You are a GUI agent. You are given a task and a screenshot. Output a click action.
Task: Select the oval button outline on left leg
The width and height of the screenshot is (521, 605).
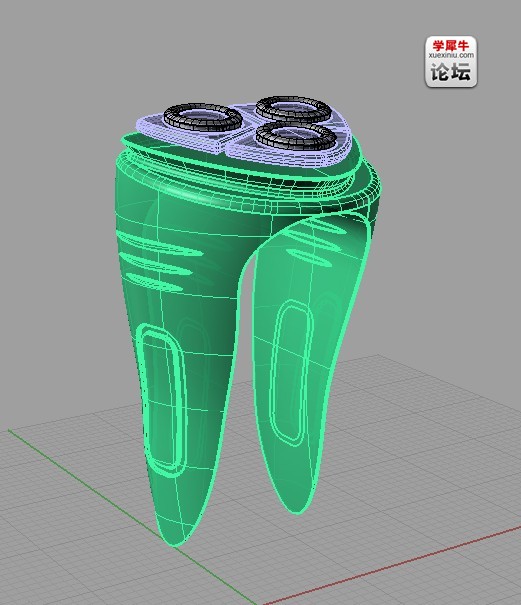[162, 401]
